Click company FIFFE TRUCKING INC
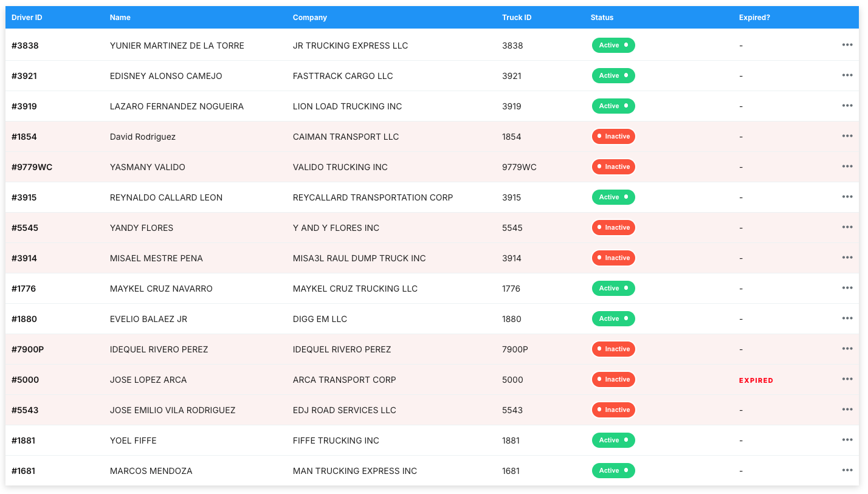 (336, 441)
